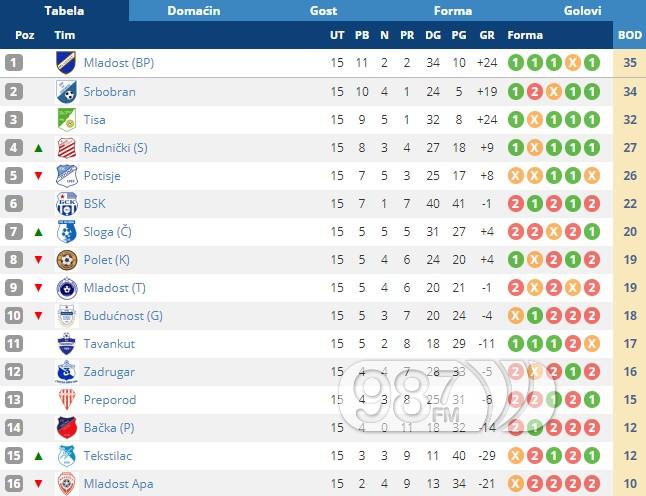Screen dimensions: 646x496
Task: Click the Bačka (P) team crest
Action: 66,428
